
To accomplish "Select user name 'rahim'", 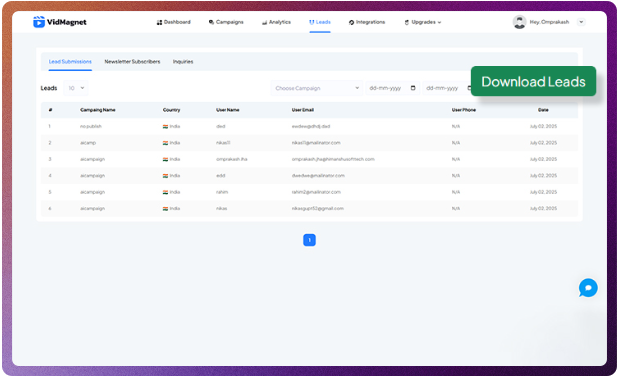I will click(222, 192).
